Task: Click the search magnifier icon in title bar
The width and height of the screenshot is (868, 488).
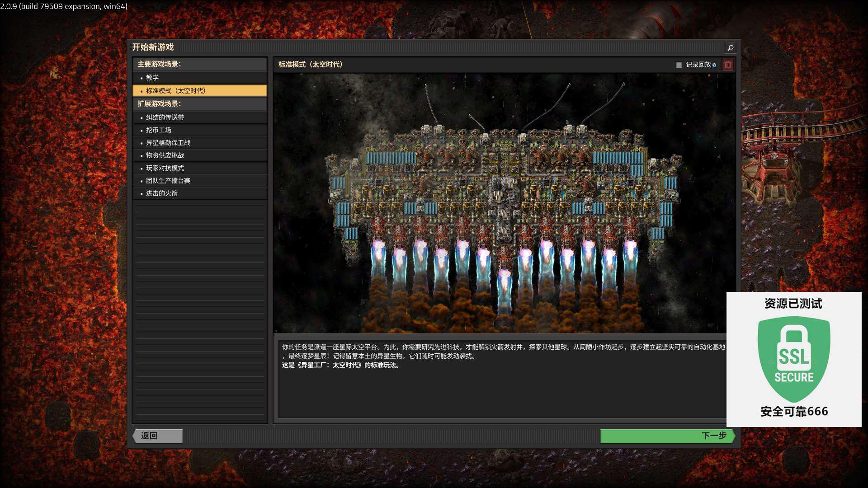Action: click(x=730, y=47)
